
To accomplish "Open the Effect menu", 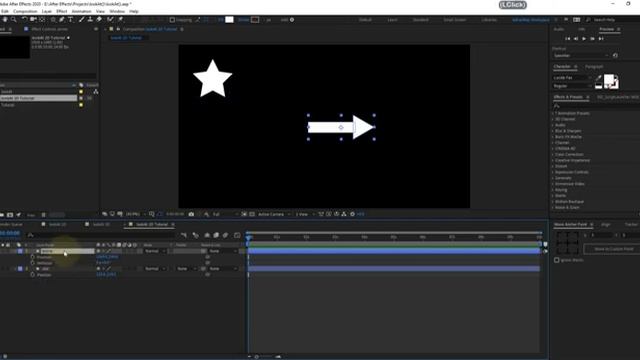I will [62, 11].
